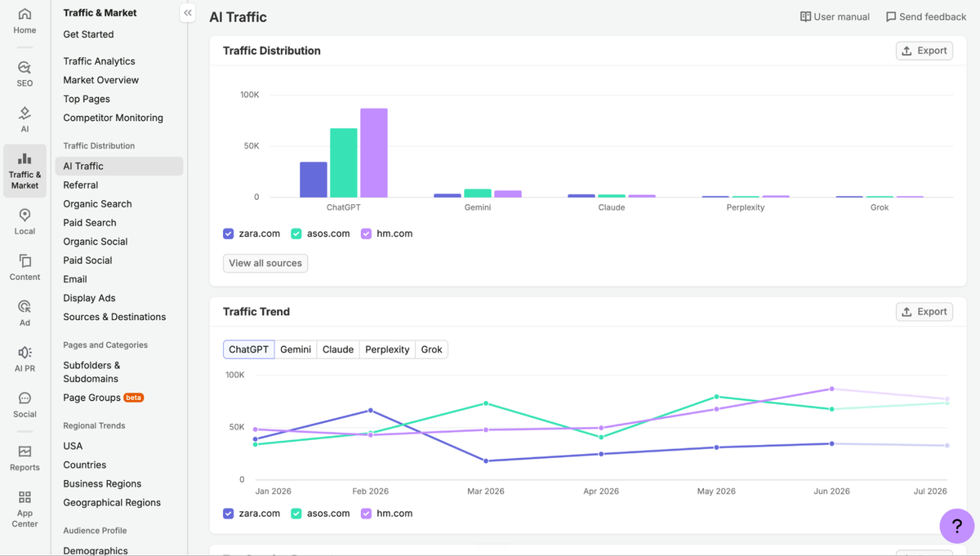The height and width of the screenshot is (556, 980).
Task: Open Market Overview
Action: coord(100,80)
